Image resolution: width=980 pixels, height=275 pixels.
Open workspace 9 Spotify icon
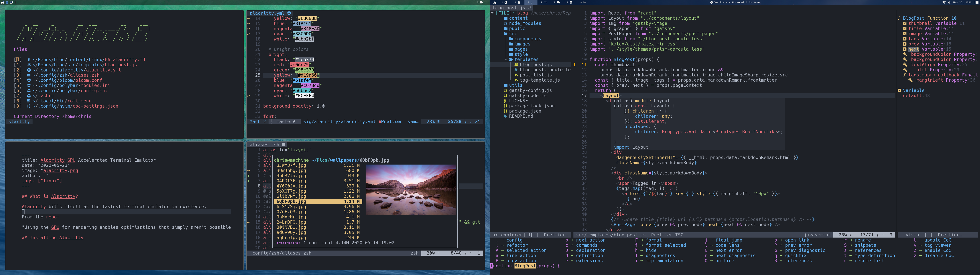coord(571,3)
